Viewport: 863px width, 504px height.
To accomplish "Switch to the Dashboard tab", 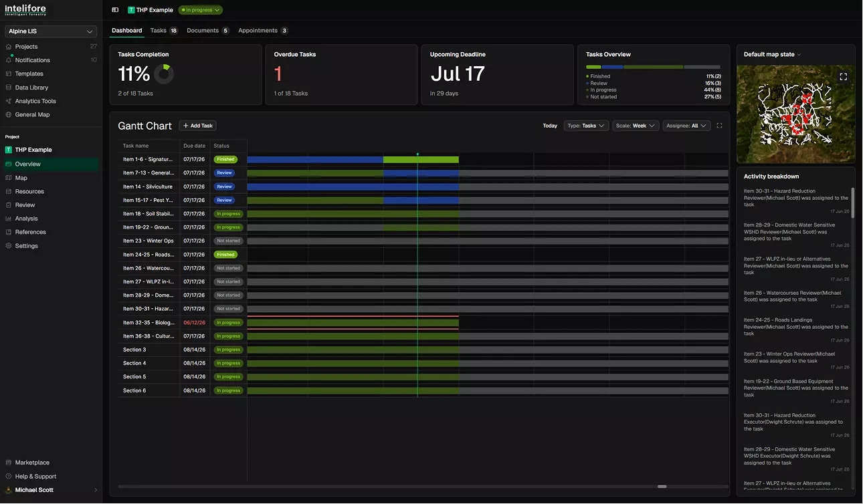I will tap(126, 31).
